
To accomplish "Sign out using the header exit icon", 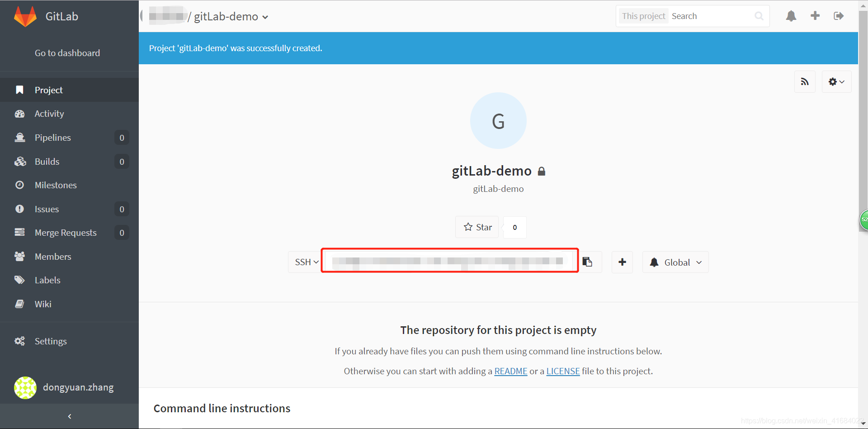I will click(x=839, y=16).
